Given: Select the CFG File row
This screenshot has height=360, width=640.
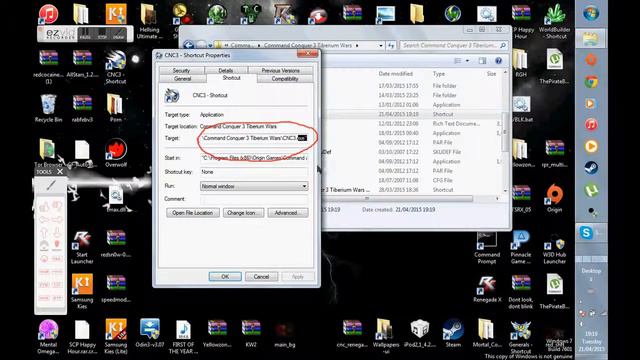Looking at the screenshot, I should coord(412,180).
